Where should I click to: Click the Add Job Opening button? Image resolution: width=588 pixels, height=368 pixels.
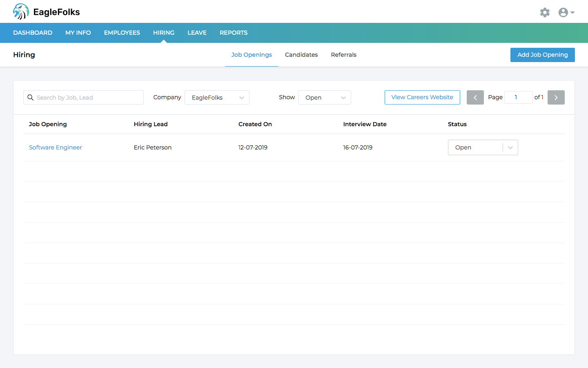(543, 55)
